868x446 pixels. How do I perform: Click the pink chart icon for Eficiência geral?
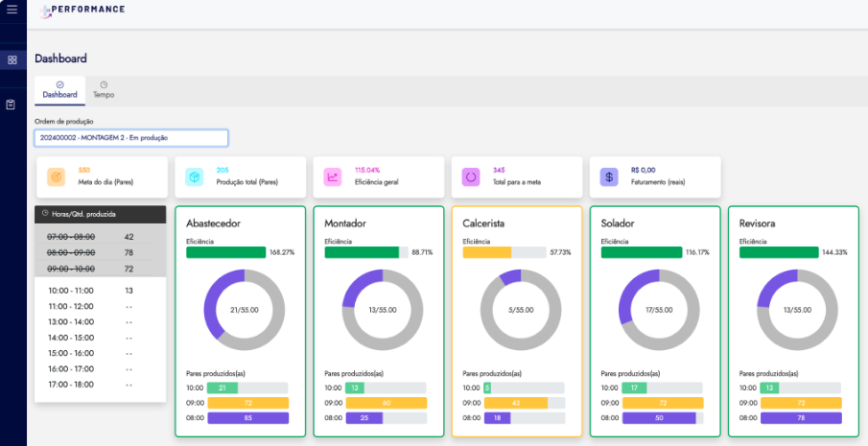pyautogui.click(x=333, y=177)
